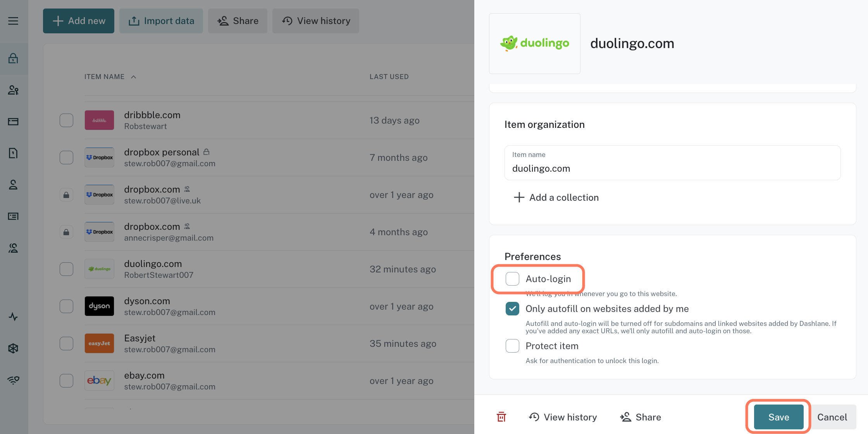
Task: Toggle the ITEM NAME sort arrow
Action: click(133, 77)
